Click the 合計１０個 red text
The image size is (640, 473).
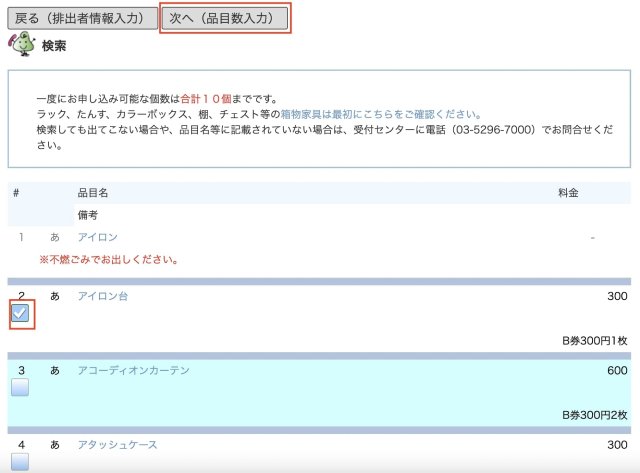tap(206, 98)
